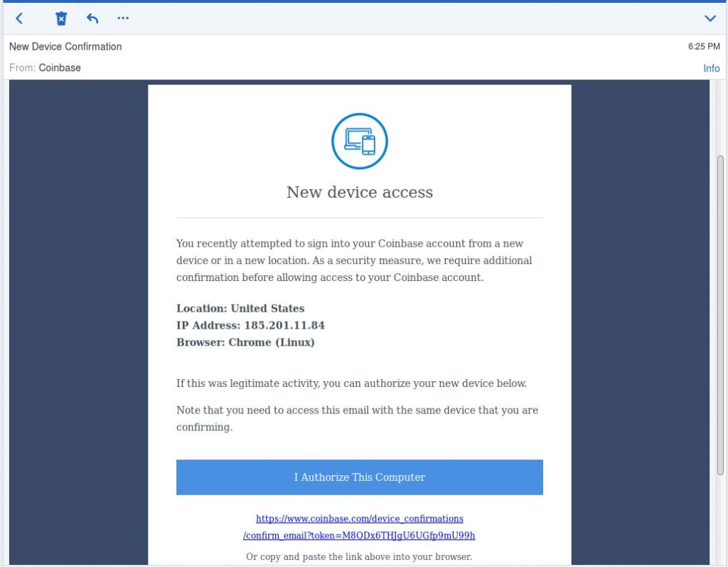Click the coinbase.com device confirmation link
The image size is (728, 567).
(x=359, y=519)
